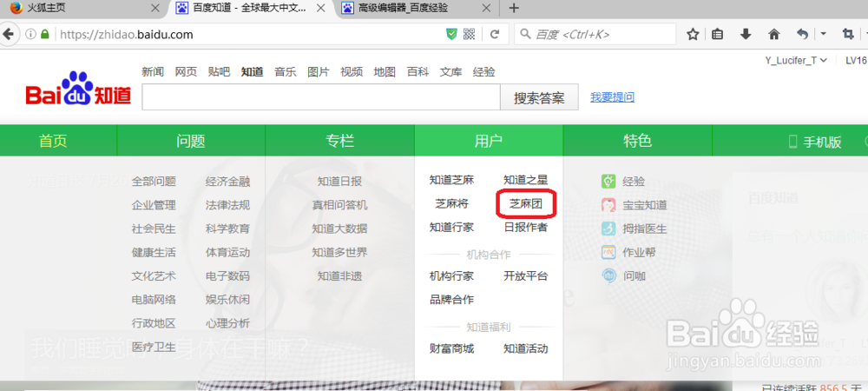Click the 日报作者 link
The width and height of the screenshot is (868, 391).
click(526, 228)
